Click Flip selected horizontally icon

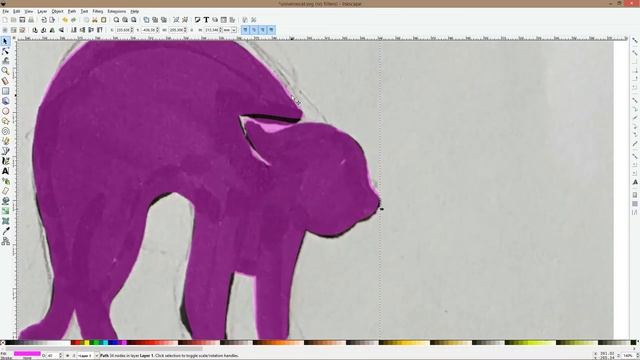[x=52, y=30]
